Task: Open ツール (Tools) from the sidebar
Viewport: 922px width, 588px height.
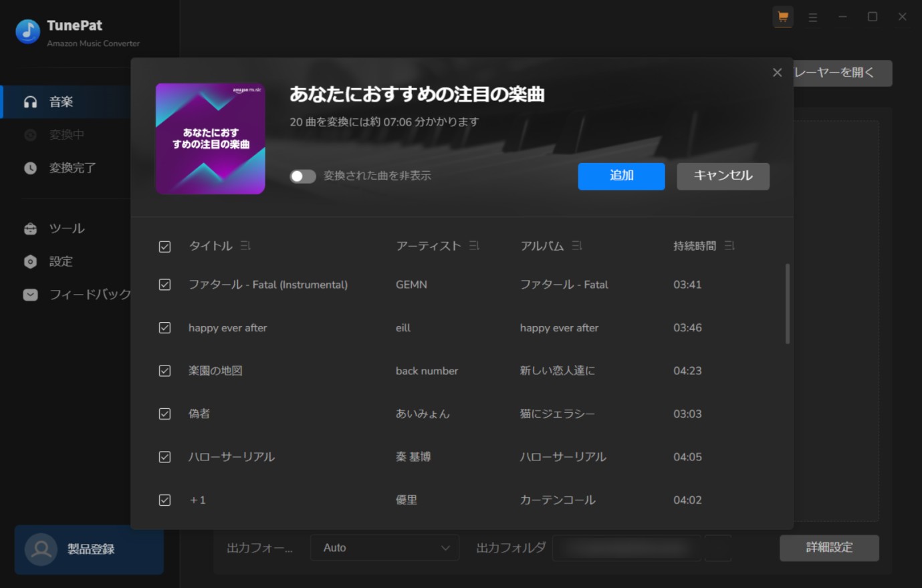Action: coord(29,228)
